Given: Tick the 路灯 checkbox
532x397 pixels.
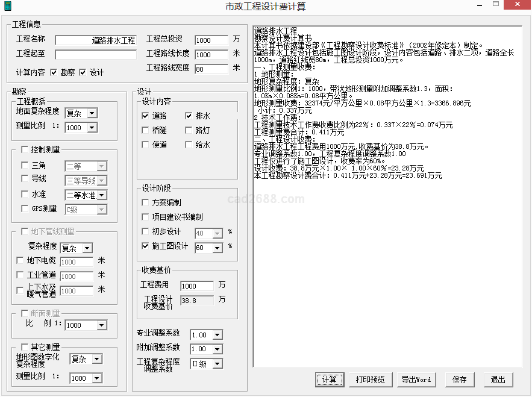Looking at the screenshot, I should click(x=189, y=130).
